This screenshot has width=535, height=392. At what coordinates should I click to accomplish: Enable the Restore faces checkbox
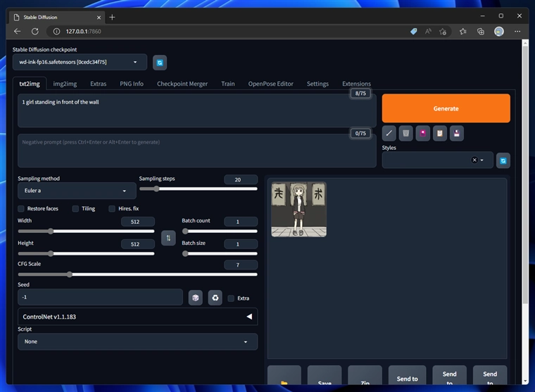[x=21, y=209]
